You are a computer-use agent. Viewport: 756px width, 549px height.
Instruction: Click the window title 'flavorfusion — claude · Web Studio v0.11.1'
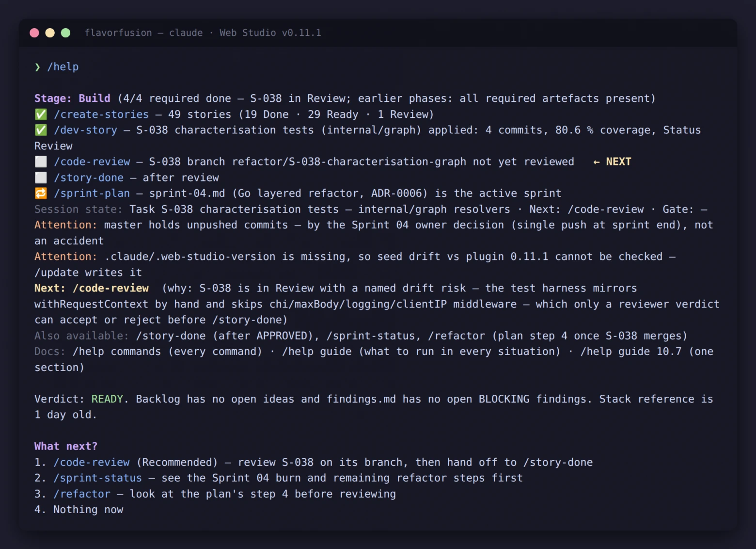[x=203, y=33]
